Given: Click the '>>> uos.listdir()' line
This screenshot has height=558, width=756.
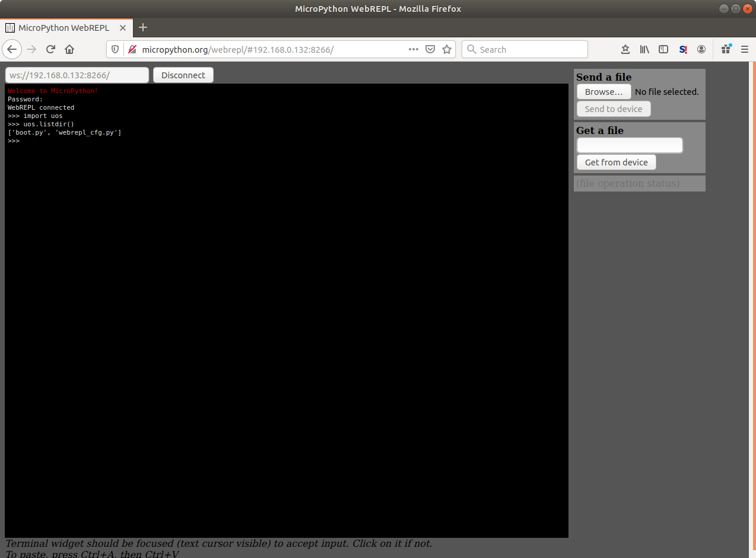Looking at the screenshot, I should pos(41,125).
